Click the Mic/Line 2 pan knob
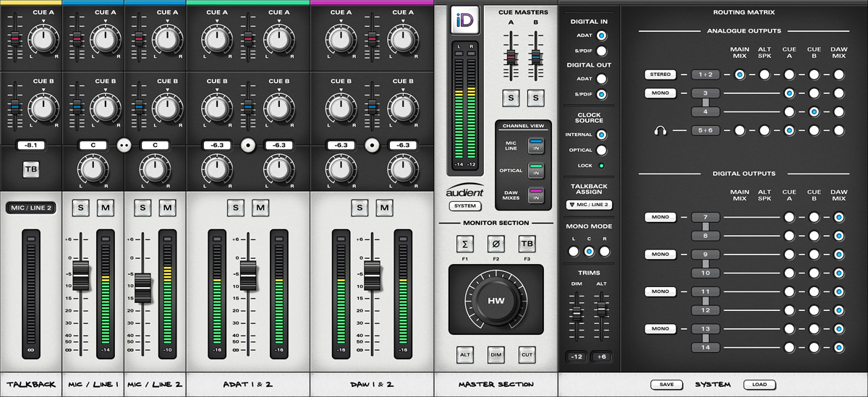 [154, 169]
